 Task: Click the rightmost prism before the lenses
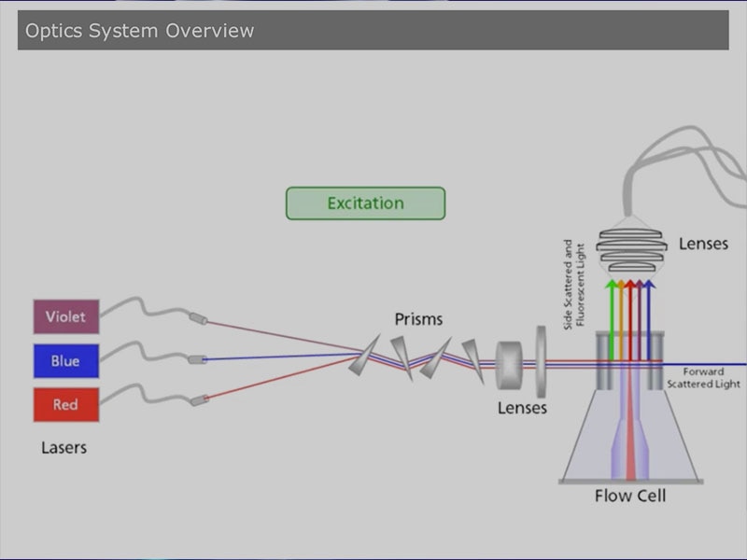click(x=472, y=360)
